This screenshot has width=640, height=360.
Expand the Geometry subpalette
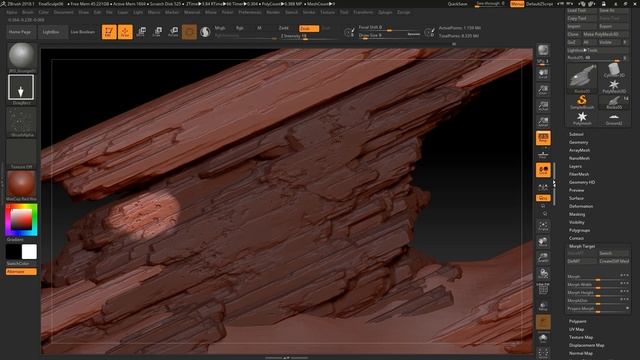tap(578, 142)
